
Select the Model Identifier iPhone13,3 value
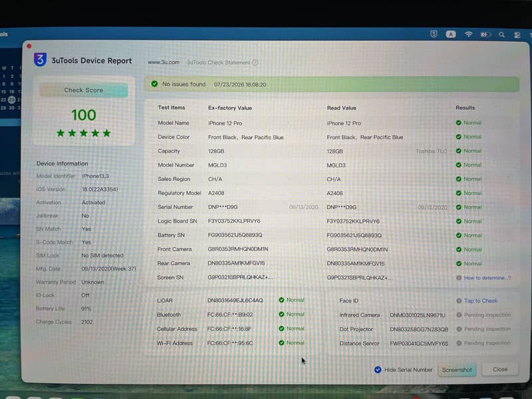coord(95,176)
